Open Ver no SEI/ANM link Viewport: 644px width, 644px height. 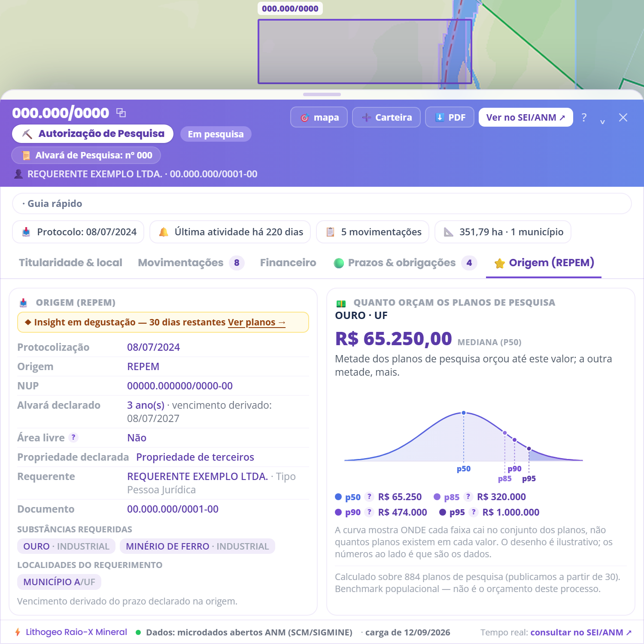coord(526,117)
